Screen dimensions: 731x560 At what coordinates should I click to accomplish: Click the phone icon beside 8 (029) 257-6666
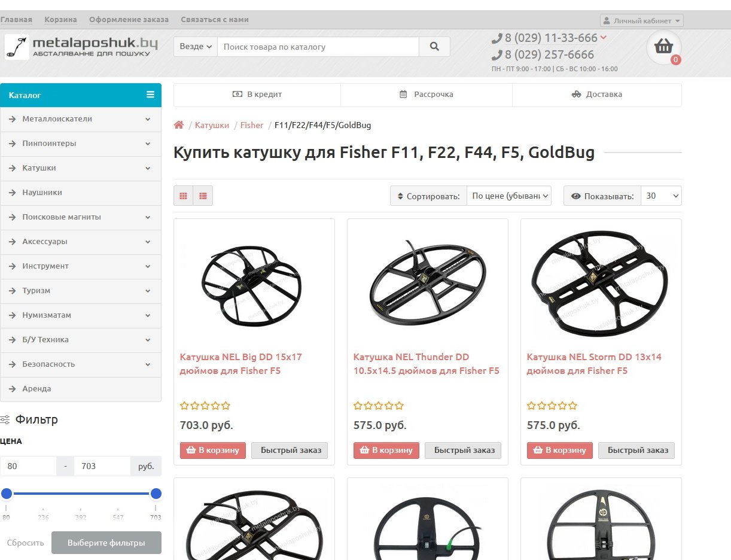click(x=497, y=55)
